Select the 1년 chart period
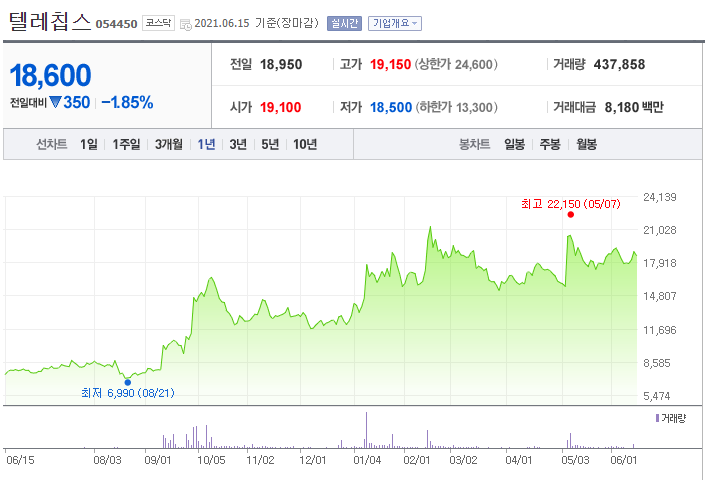The image size is (705, 480). point(206,144)
